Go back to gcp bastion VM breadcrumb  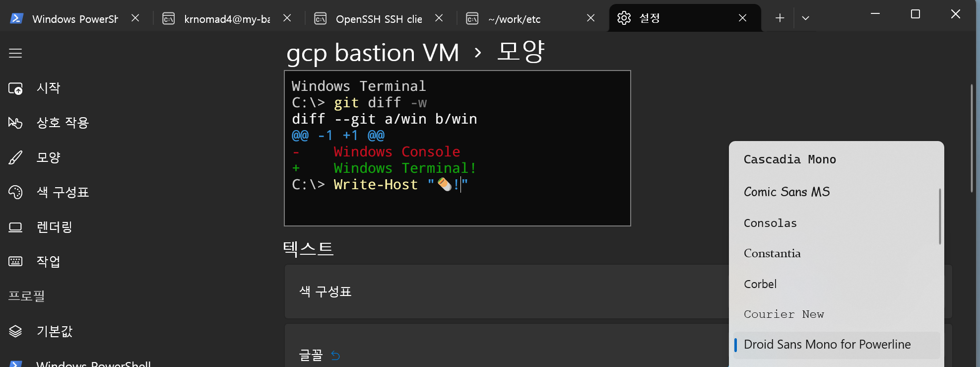click(373, 53)
